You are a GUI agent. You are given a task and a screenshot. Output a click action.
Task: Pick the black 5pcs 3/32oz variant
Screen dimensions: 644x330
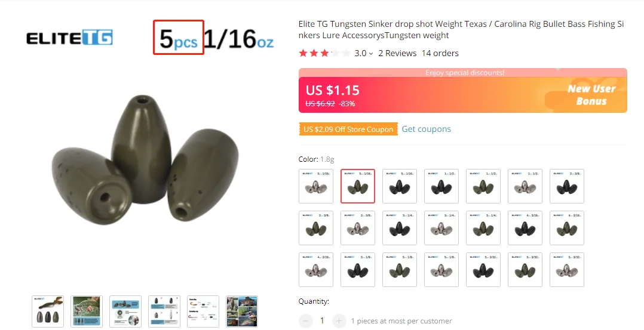pos(483,270)
